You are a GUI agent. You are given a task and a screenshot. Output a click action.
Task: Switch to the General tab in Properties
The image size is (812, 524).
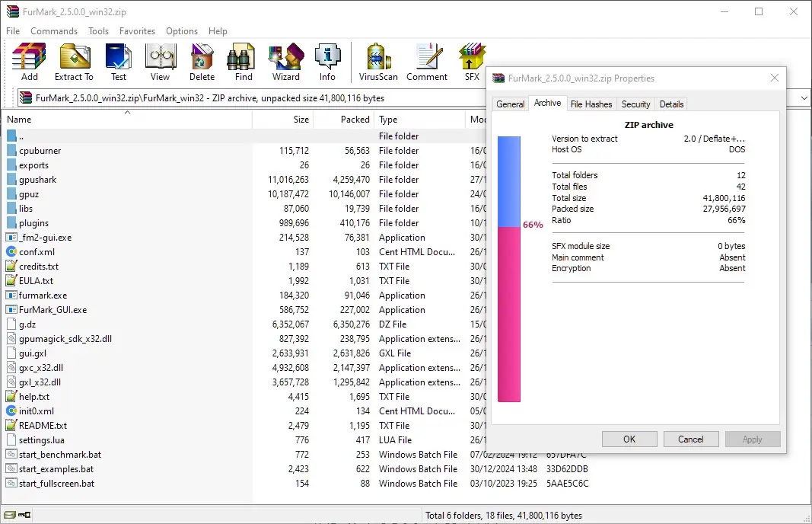point(510,104)
